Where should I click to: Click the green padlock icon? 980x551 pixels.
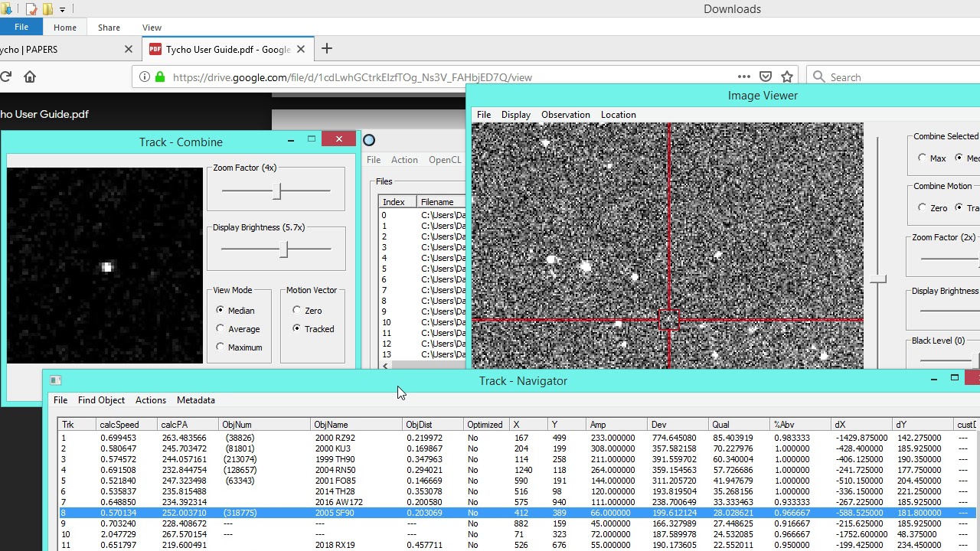[160, 77]
